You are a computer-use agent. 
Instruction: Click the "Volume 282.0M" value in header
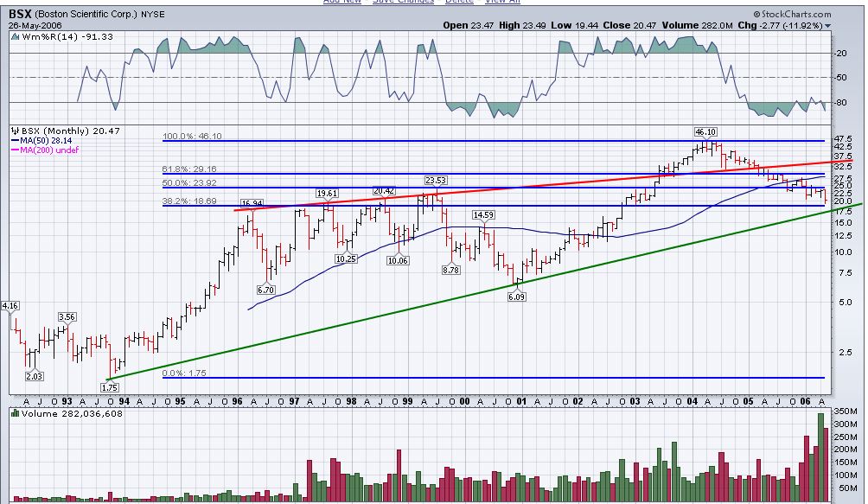click(x=697, y=25)
